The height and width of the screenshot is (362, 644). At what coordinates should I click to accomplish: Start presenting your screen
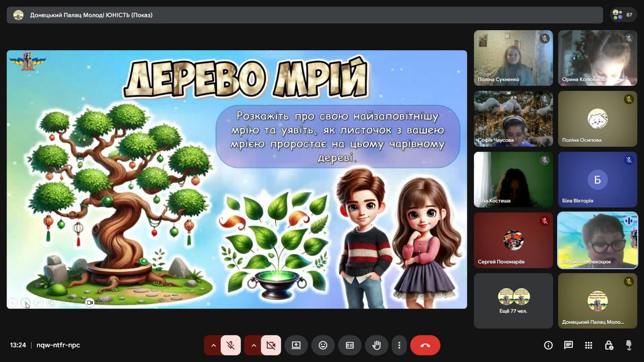pyautogui.click(x=296, y=345)
